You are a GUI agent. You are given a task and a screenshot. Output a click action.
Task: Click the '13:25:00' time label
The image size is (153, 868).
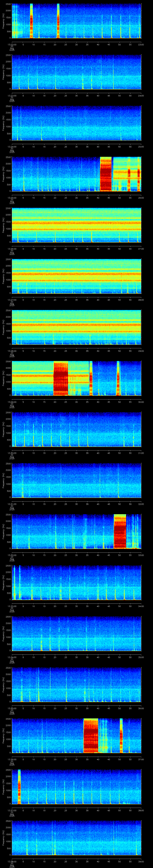(12, 197)
